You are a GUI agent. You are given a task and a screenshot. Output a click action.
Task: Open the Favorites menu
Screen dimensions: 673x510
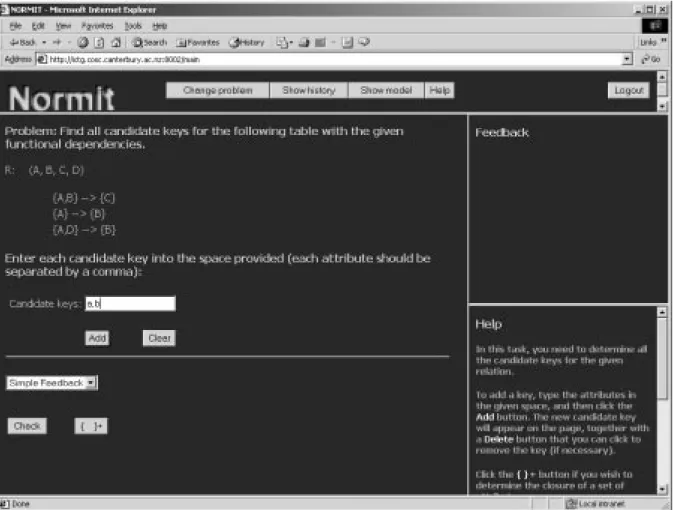(x=97, y=26)
